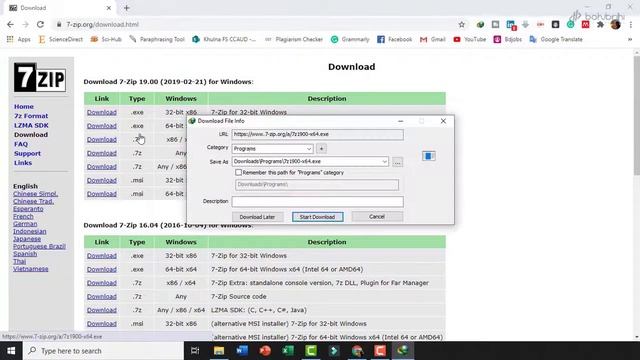This screenshot has width=640, height=360.
Task: Open the Home link in sidebar
Action: (24, 107)
